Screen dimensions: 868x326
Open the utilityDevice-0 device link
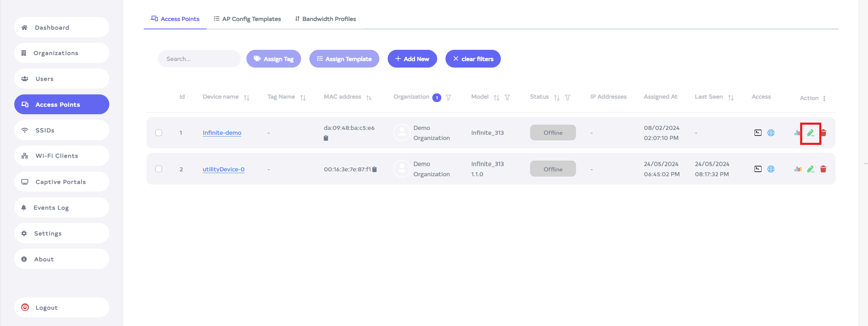pyautogui.click(x=223, y=169)
